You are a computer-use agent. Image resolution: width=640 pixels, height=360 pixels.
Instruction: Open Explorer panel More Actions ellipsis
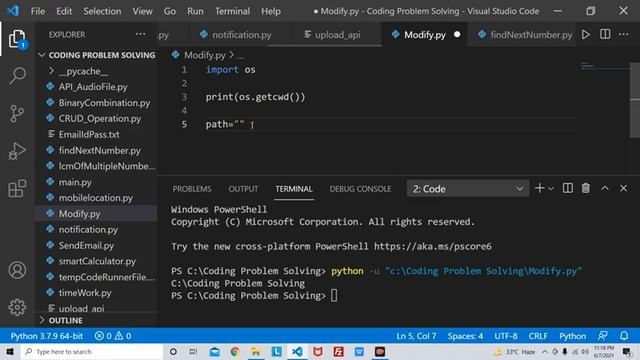[140, 34]
